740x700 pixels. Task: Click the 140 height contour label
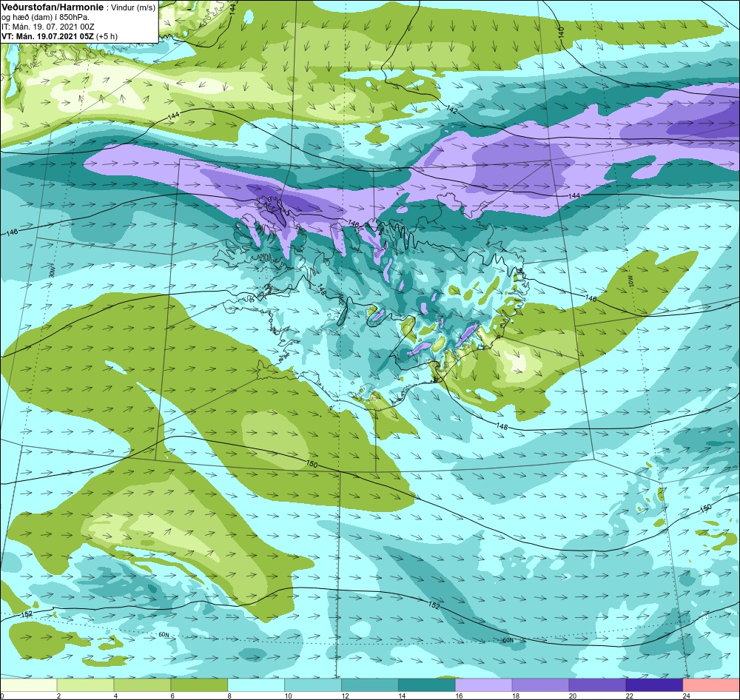(561, 33)
